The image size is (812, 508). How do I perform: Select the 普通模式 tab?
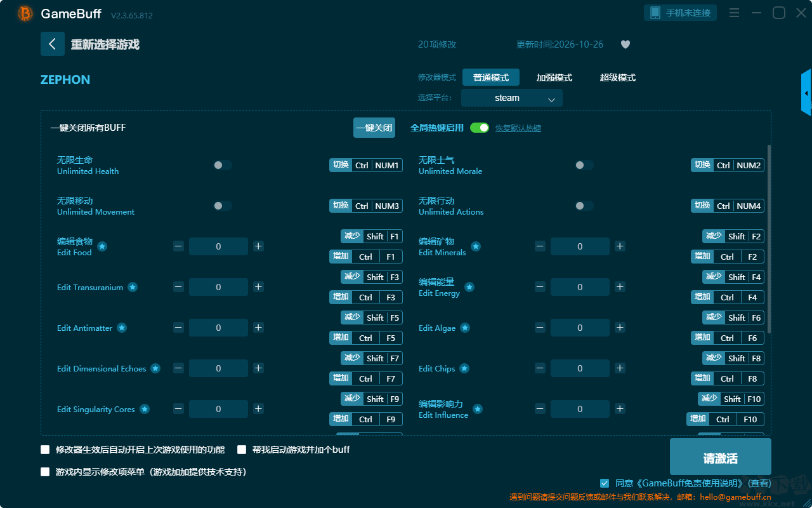pyautogui.click(x=491, y=77)
